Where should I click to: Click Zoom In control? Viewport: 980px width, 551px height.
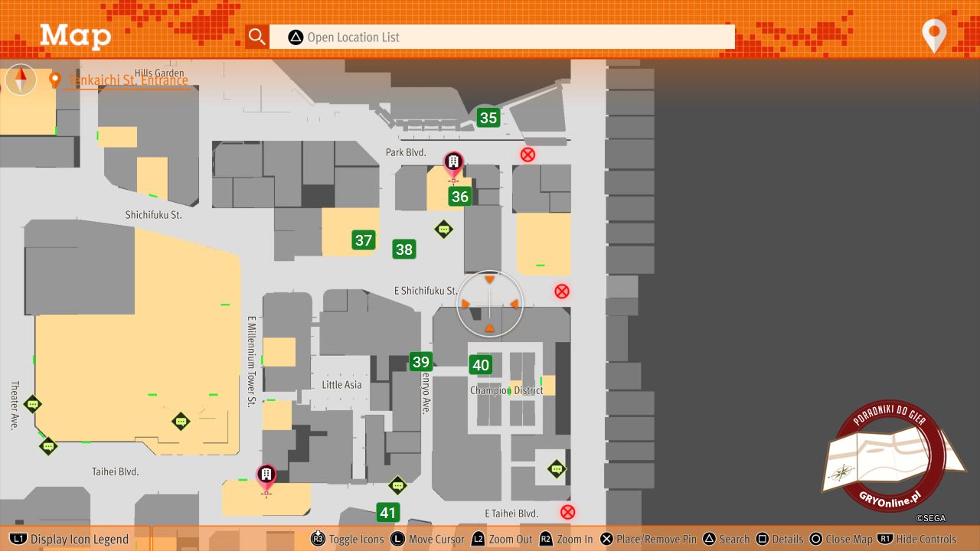(567, 539)
